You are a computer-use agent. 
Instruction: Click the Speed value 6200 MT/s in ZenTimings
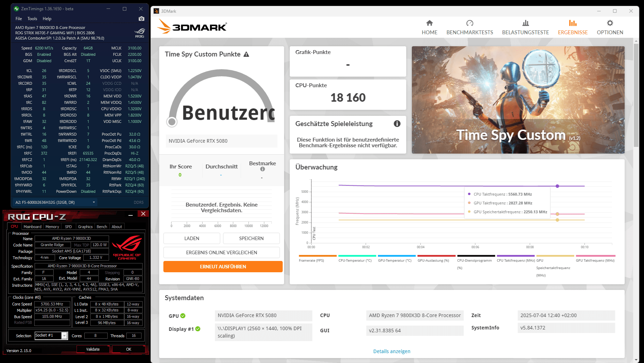click(44, 48)
